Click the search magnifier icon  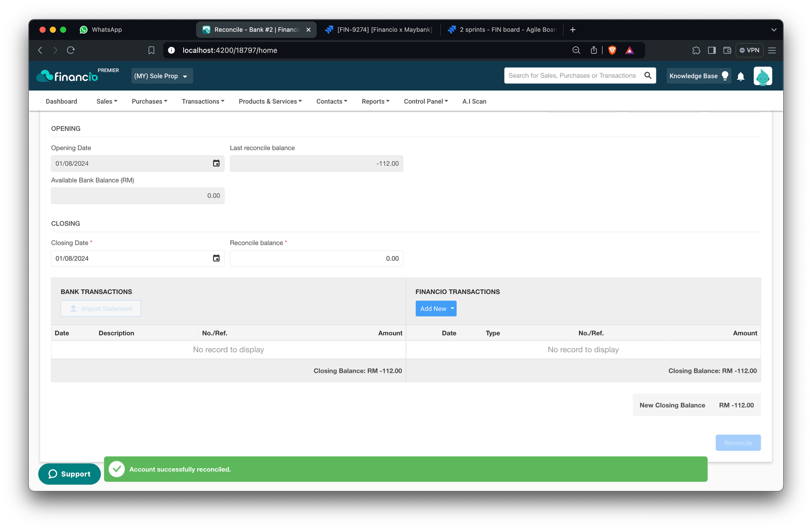click(647, 75)
